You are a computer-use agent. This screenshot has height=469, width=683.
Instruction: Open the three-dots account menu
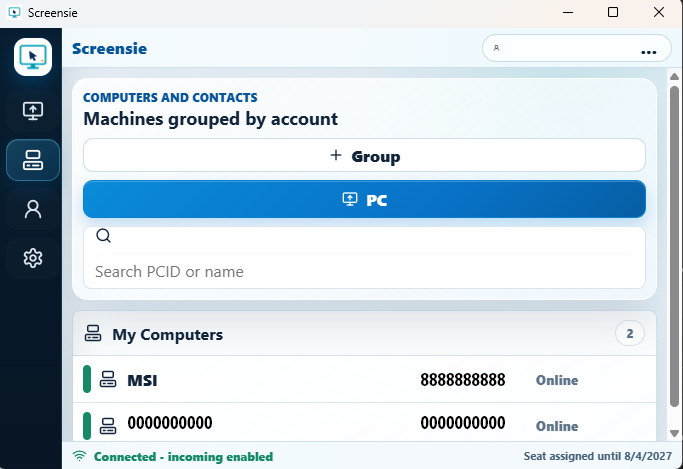[649, 52]
